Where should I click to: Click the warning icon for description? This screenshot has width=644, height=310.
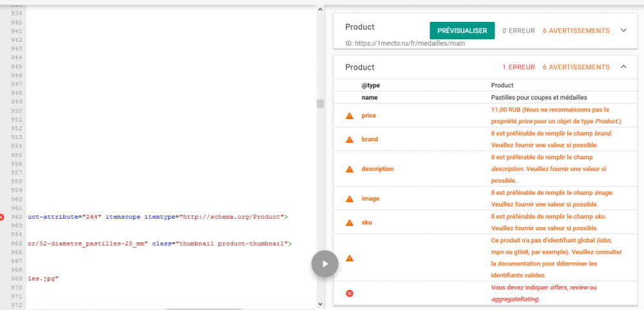coord(350,169)
